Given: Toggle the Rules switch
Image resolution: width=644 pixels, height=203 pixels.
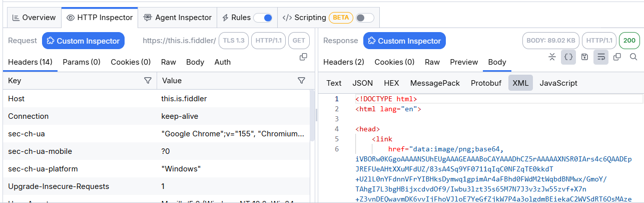Looking at the screenshot, I should pyautogui.click(x=263, y=18).
